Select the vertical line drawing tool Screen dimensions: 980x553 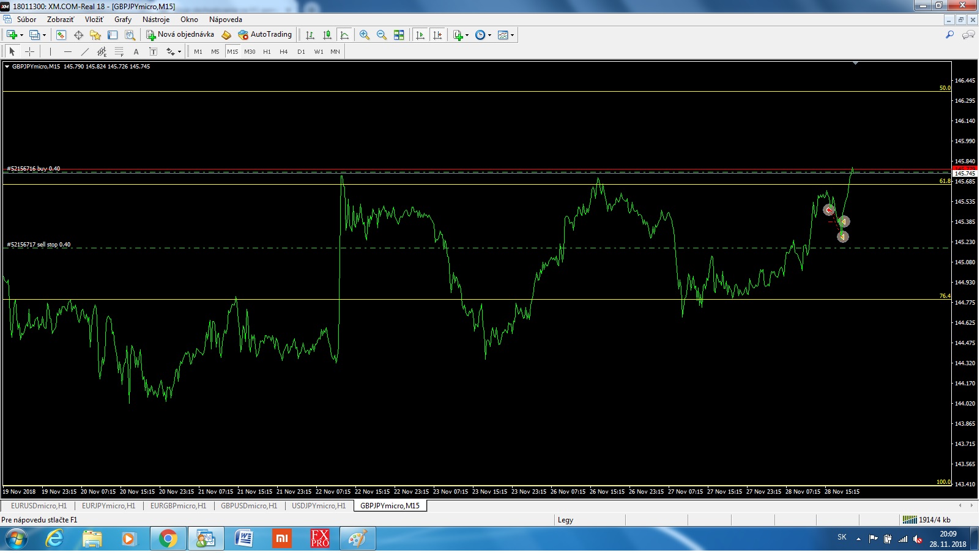click(51, 52)
